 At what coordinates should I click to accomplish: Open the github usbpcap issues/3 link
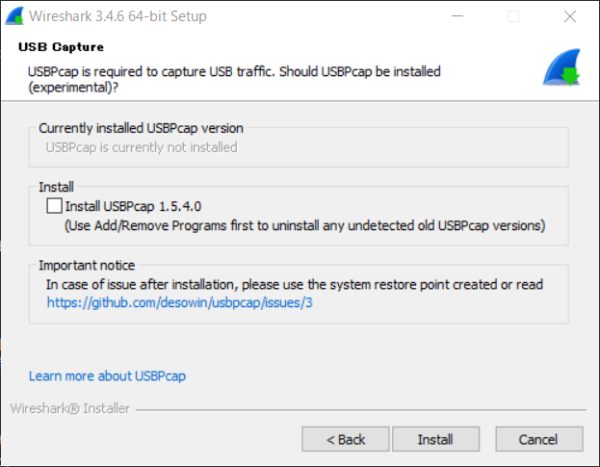tap(179, 303)
